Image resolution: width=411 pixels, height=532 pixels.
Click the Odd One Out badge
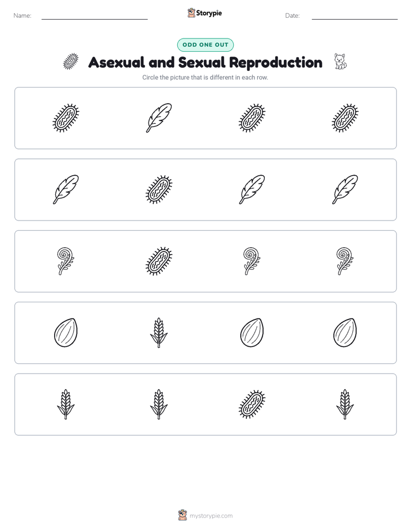(205, 45)
